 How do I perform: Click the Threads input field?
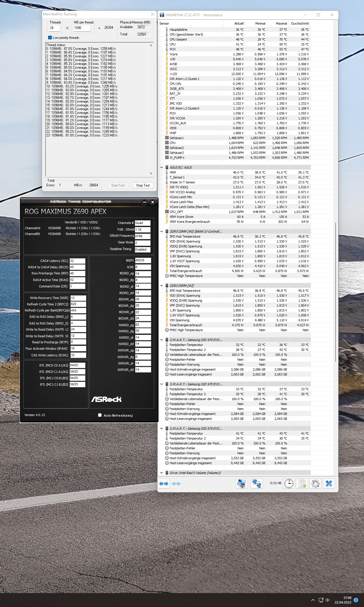click(54, 28)
